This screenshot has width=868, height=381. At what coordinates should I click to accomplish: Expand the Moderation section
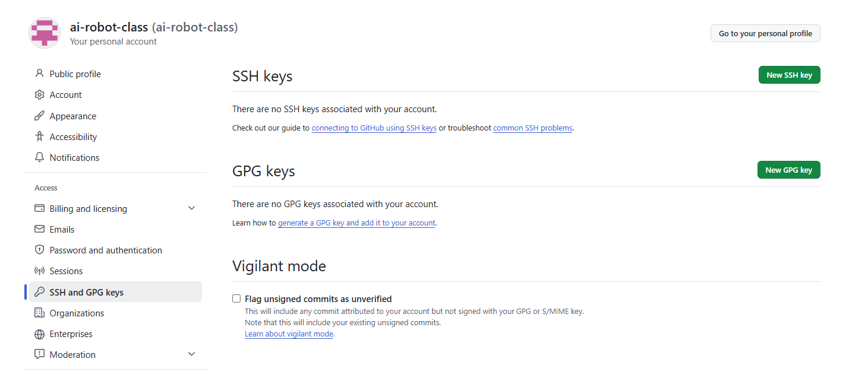tap(191, 353)
